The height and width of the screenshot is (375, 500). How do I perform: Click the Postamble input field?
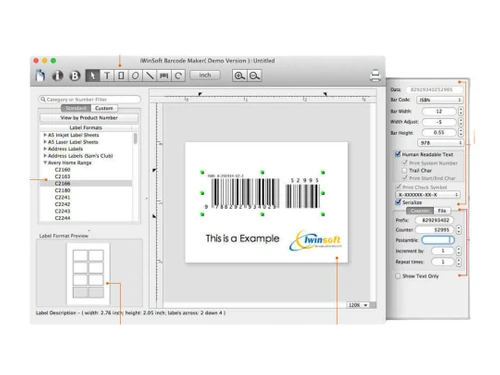coord(438,240)
